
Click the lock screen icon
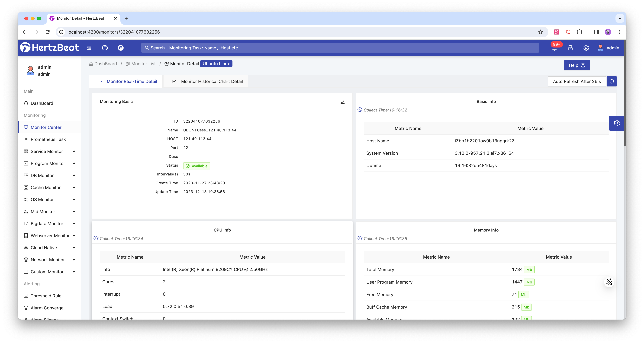570,48
